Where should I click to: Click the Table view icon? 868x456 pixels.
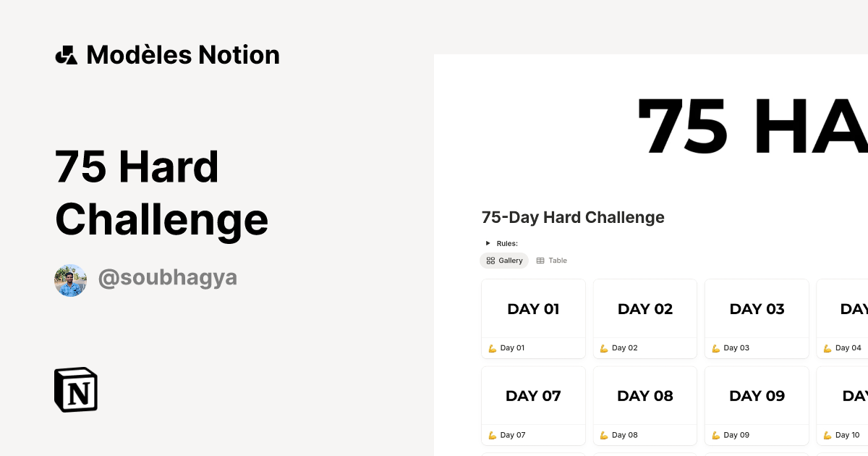pos(540,261)
